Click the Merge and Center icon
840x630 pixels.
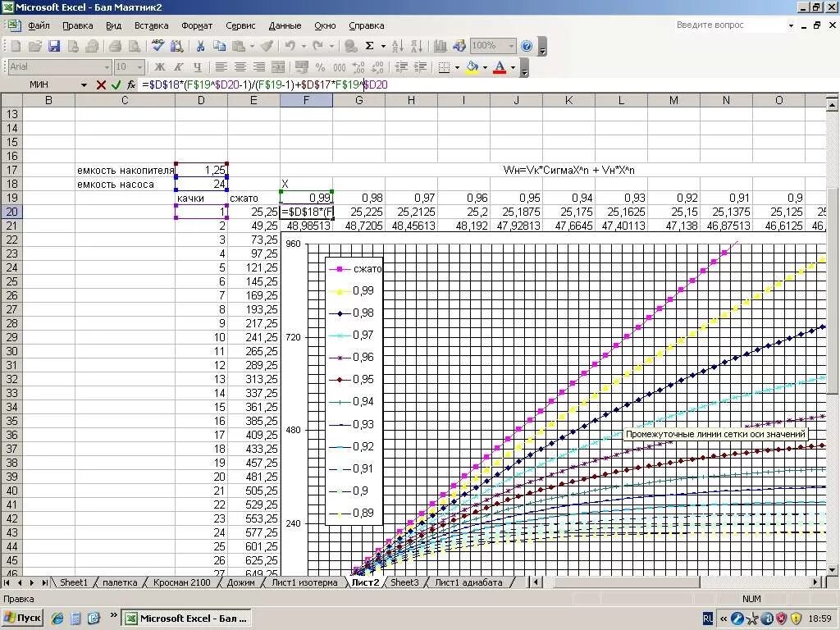[x=278, y=66]
